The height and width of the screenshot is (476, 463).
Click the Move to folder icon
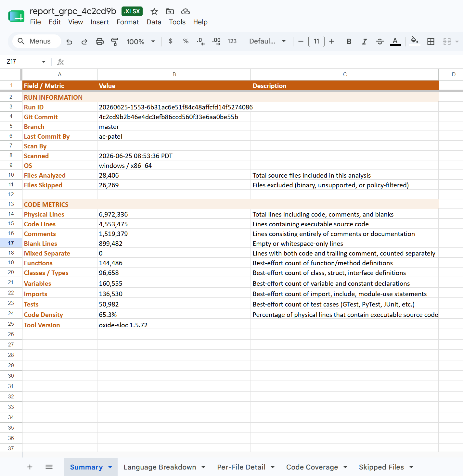170,12
